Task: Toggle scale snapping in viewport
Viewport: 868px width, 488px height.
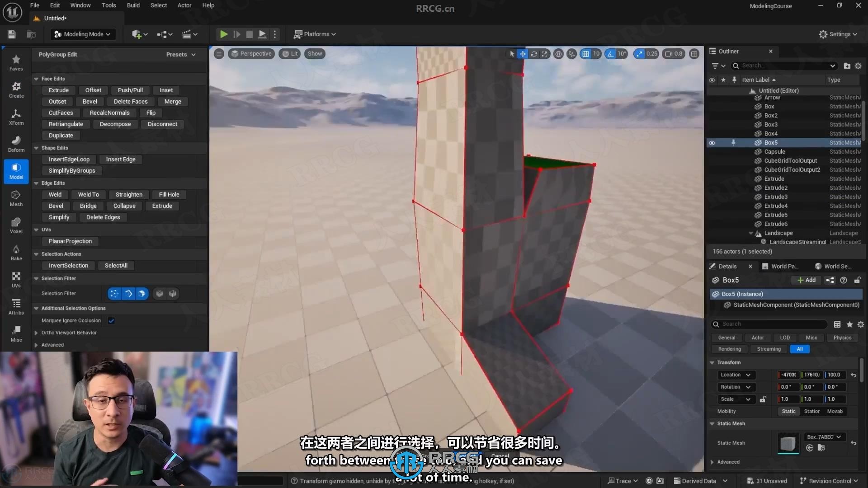Action: click(x=639, y=54)
